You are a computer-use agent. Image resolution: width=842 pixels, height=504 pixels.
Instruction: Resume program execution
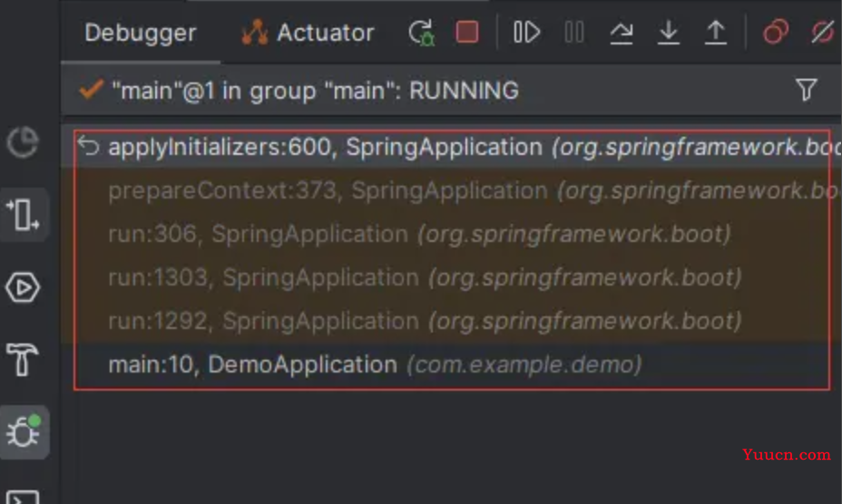(x=526, y=33)
